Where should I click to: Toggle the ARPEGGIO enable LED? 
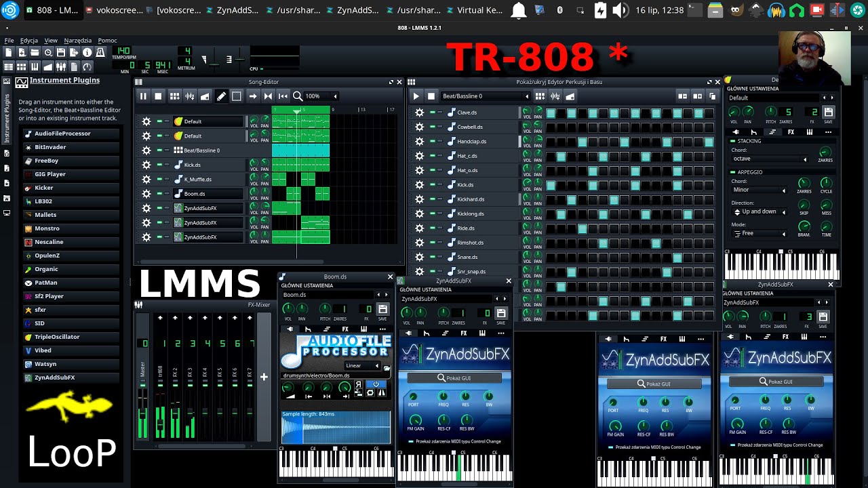(733, 172)
